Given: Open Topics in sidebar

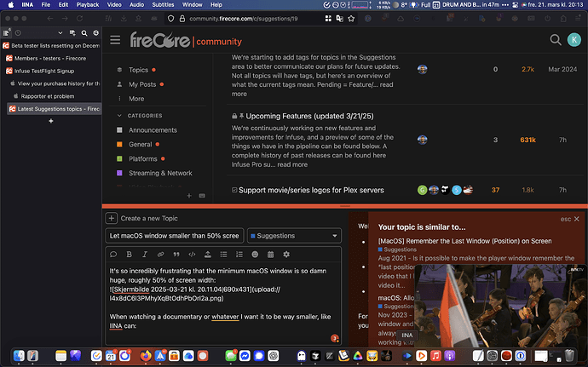Looking at the screenshot, I should (x=138, y=70).
